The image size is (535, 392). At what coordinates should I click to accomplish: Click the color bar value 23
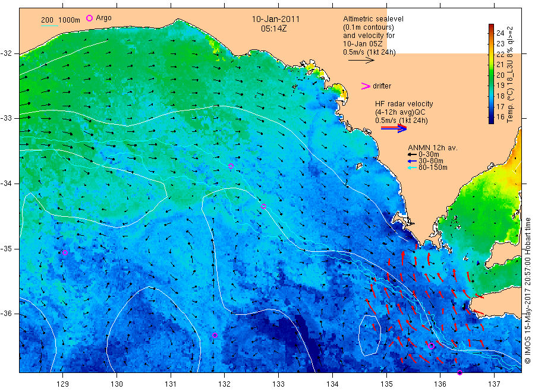pos(500,43)
